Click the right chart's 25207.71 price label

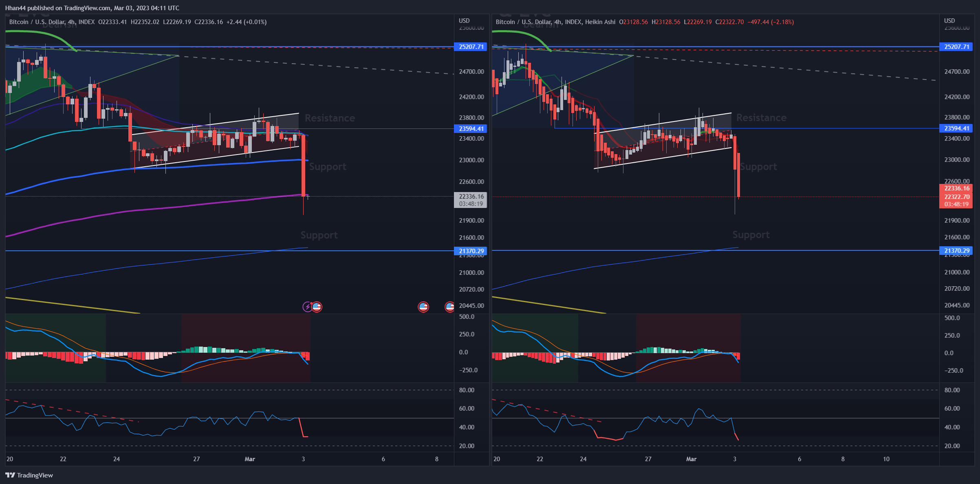tap(956, 46)
